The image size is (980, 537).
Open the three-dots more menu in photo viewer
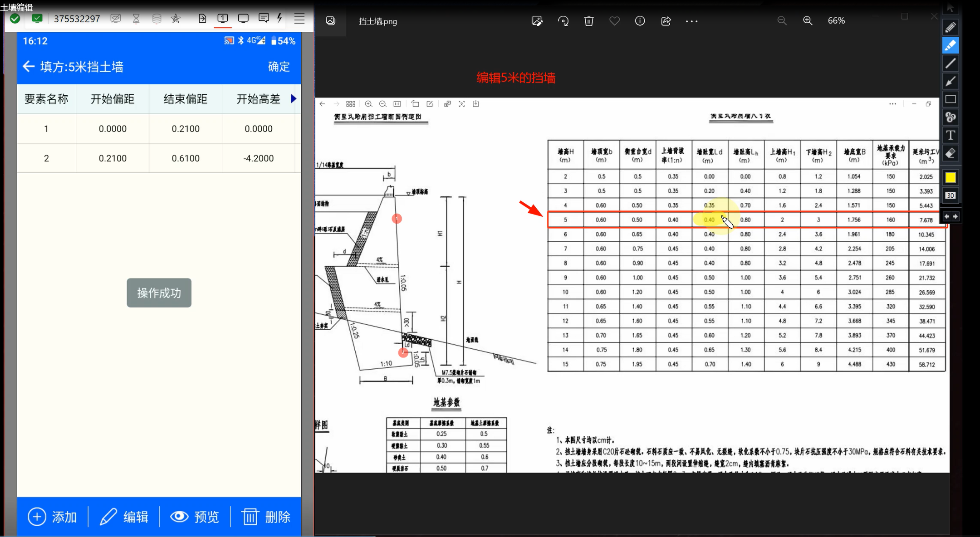pos(691,21)
